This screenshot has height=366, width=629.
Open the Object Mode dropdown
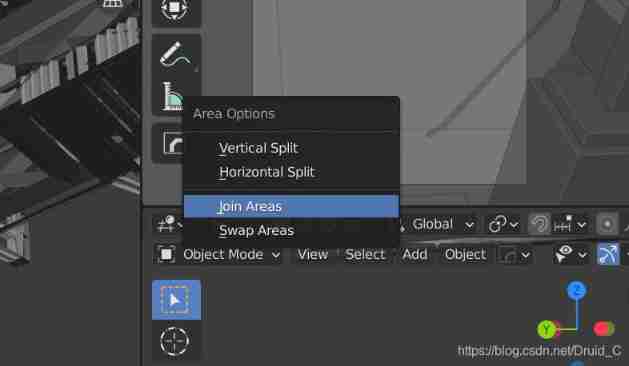click(x=231, y=254)
